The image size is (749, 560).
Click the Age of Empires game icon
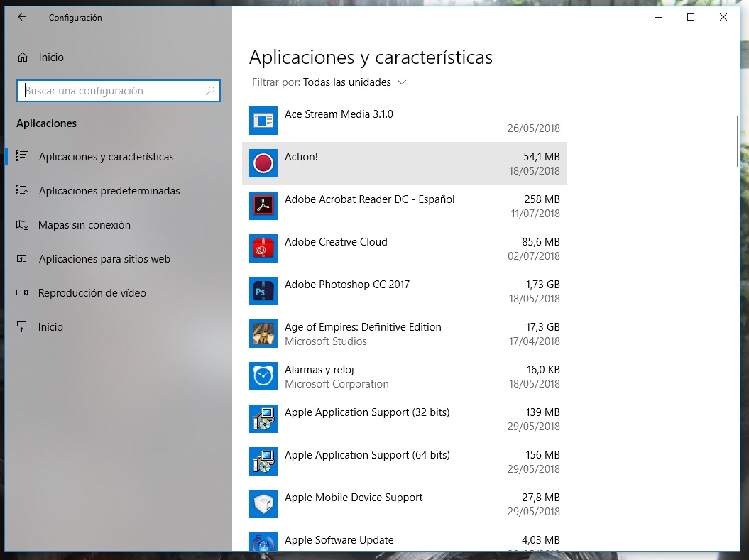[263, 334]
